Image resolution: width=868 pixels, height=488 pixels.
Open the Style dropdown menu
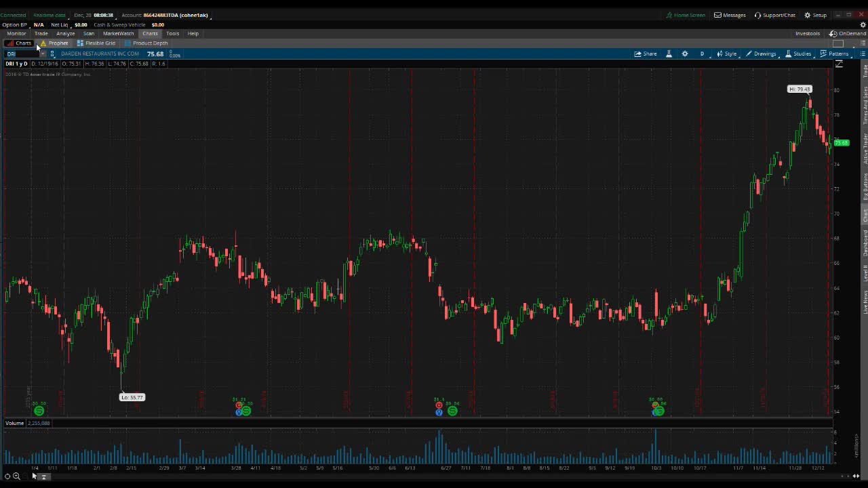[x=726, y=54]
